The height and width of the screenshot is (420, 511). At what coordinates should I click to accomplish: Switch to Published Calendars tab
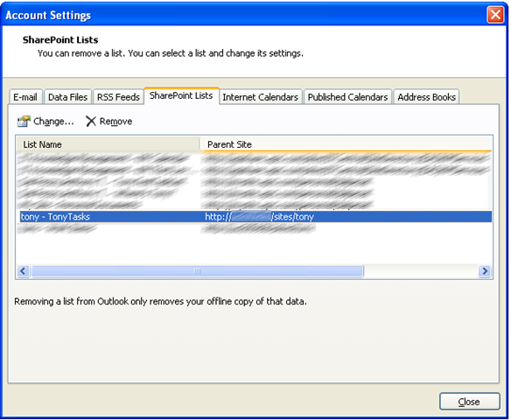pos(347,97)
